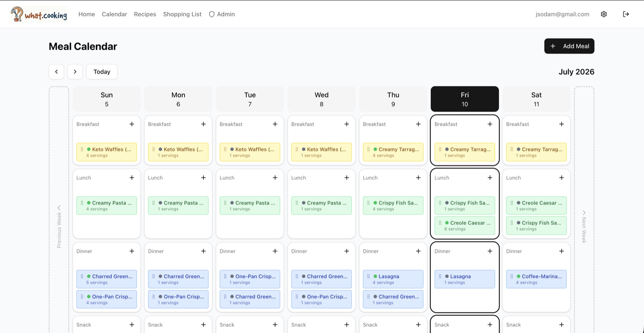644x333 pixels.
Task: Open Friday's Creole Caesar 6 servings meal
Action: [x=465, y=225]
